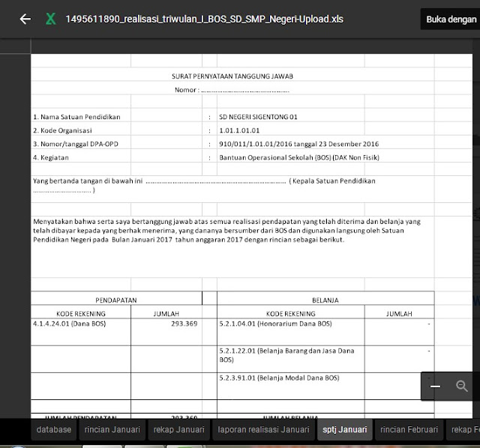Select the 293.369 amount cell
Image resolution: width=480 pixels, height=448 pixels.
point(166,332)
